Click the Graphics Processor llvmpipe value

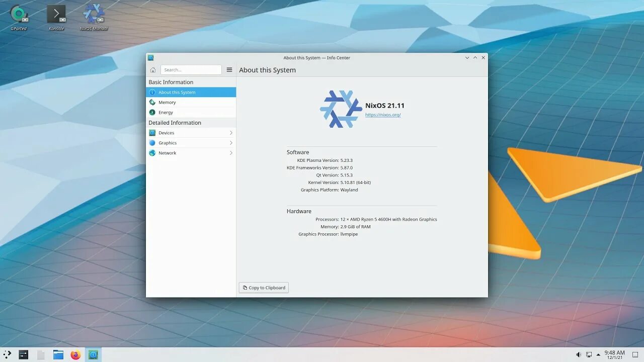[x=349, y=234]
